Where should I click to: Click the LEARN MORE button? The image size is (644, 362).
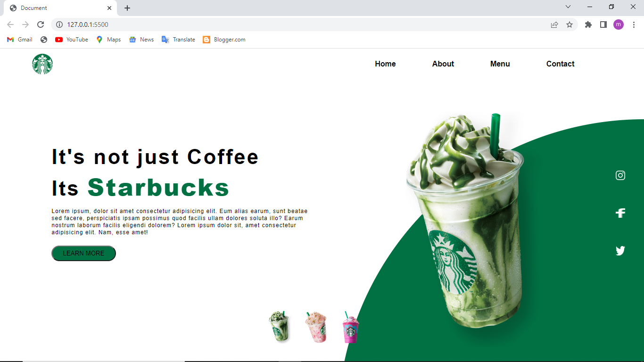tap(83, 253)
